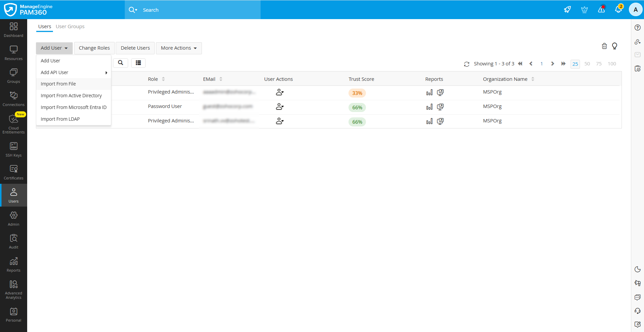
Task: Click the Delete Users button
Action: [135, 48]
